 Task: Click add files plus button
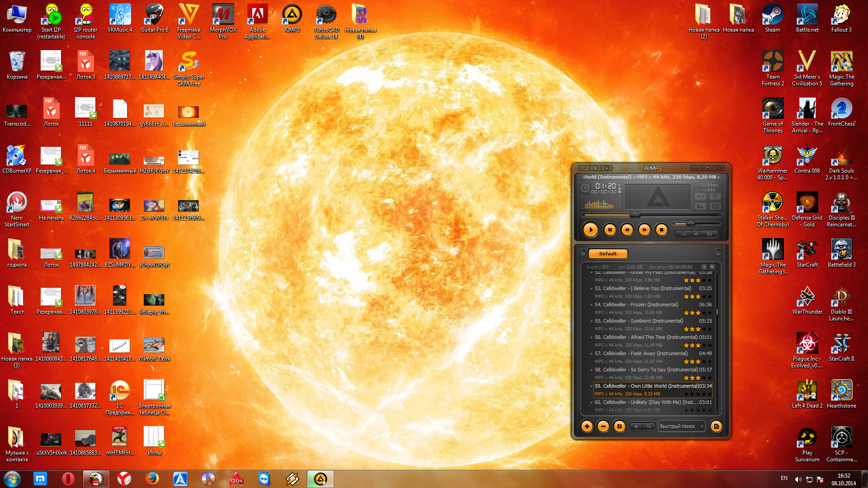coord(587,426)
